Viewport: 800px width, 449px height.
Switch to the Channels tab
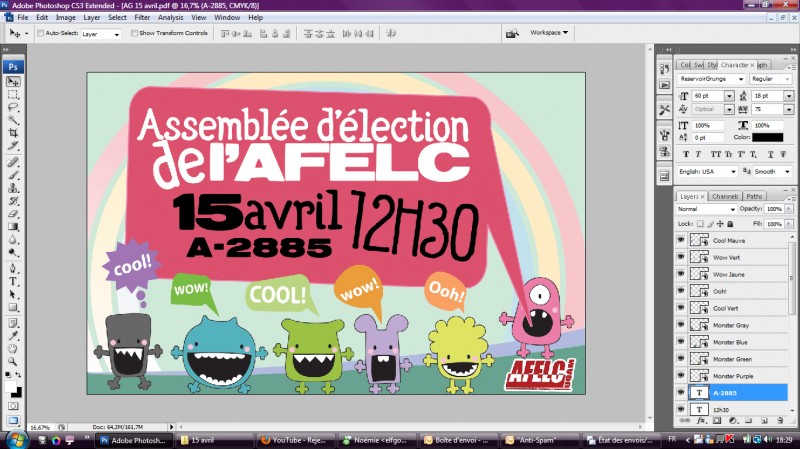pyautogui.click(x=724, y=196)
